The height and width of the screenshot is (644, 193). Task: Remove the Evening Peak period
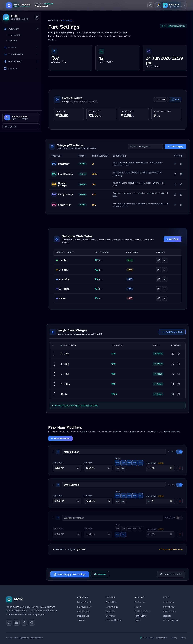180,501
